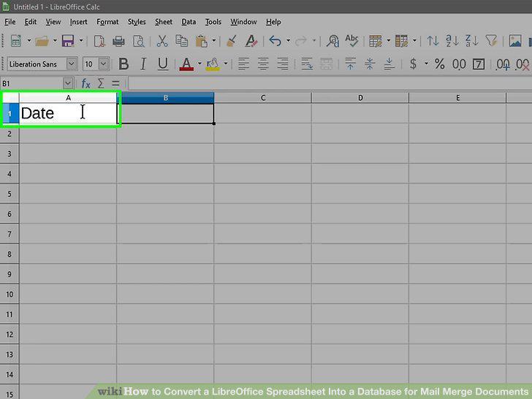Image resolution: width=532 pixels, height=399 pixels.
Task: Open the font color dropdown arrow
Action: 199,64
